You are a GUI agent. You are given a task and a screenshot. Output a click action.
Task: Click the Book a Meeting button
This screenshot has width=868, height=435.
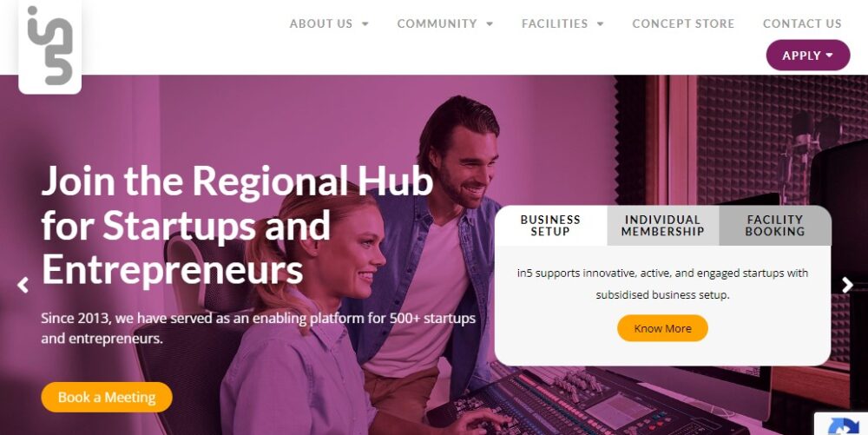click(107, 398)
